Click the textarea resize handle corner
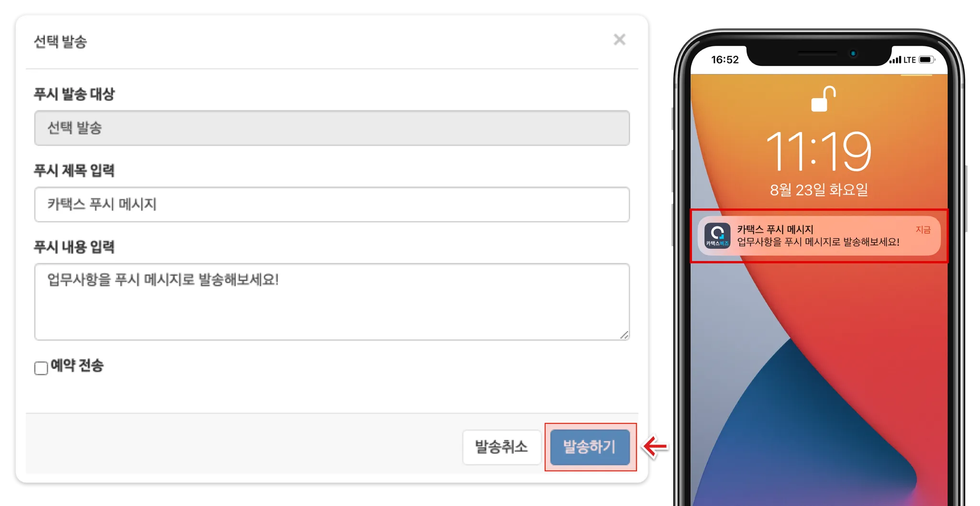This screenshot has width=980, height=506. pyautogui.click(x=624, y=335)
